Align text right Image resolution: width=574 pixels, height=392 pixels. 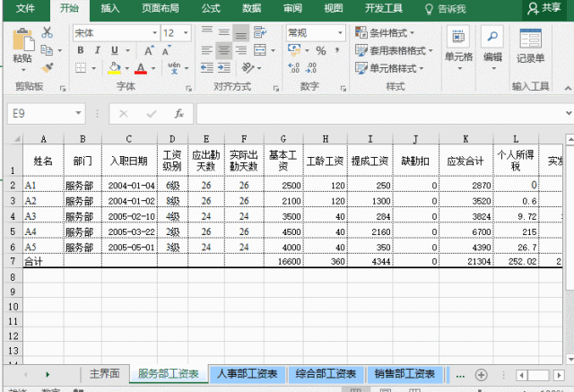tap(241, 50)
